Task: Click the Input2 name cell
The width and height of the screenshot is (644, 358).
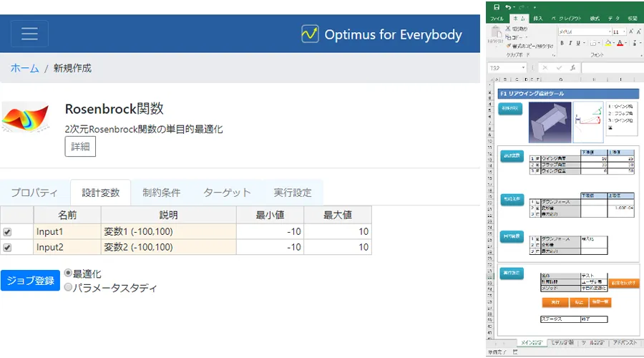Action: click(x=67, y=248)
